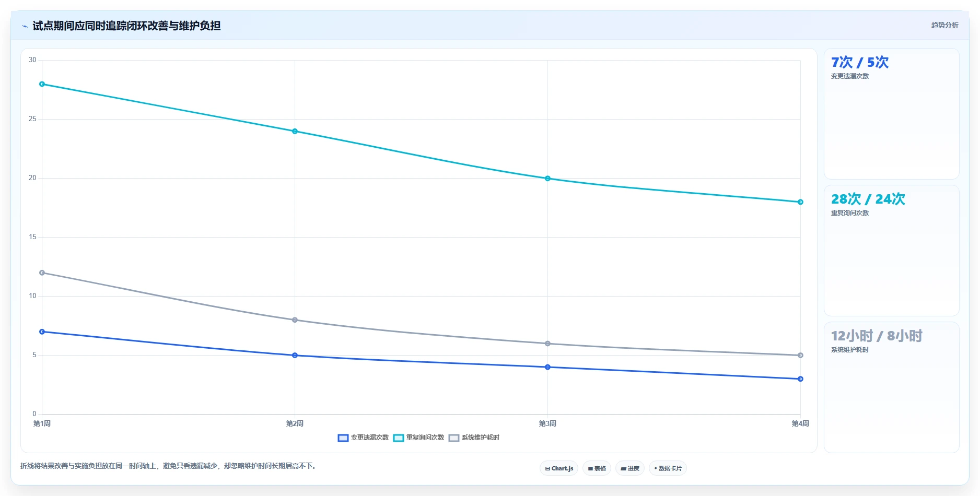Click the 第3周 gray data point at 6
The image size is (980, 496).
pos(547,344)
